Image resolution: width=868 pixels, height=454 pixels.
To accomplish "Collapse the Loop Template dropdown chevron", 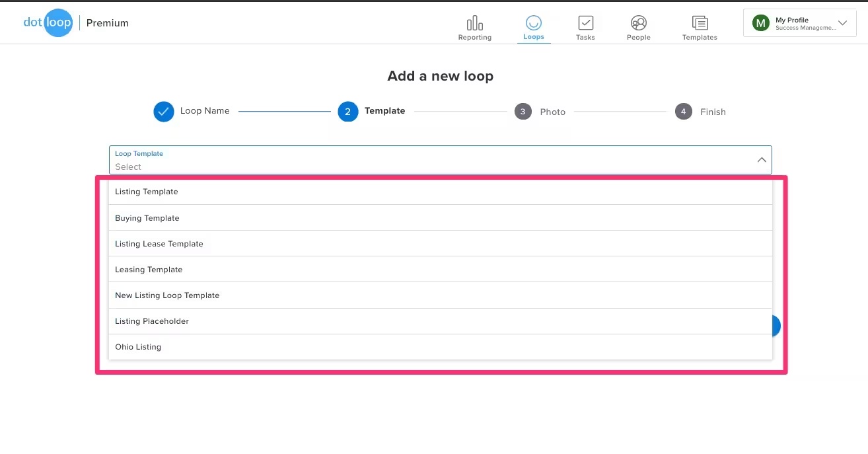I will click(761, 160).
